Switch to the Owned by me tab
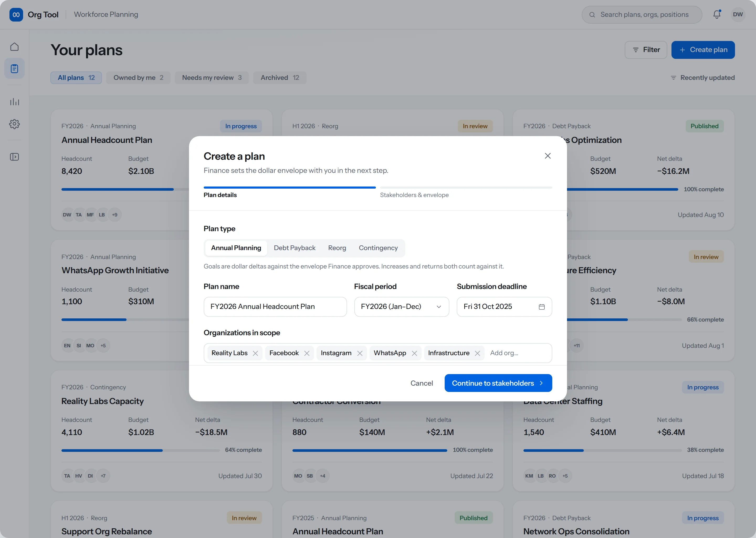This screenshot has width=756, height=538. [138, 77]
